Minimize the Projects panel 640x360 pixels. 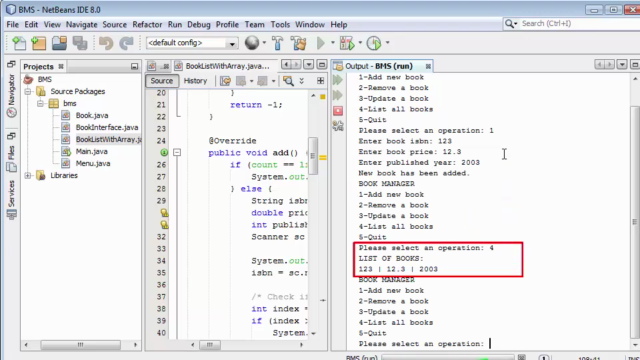(134, 66)
